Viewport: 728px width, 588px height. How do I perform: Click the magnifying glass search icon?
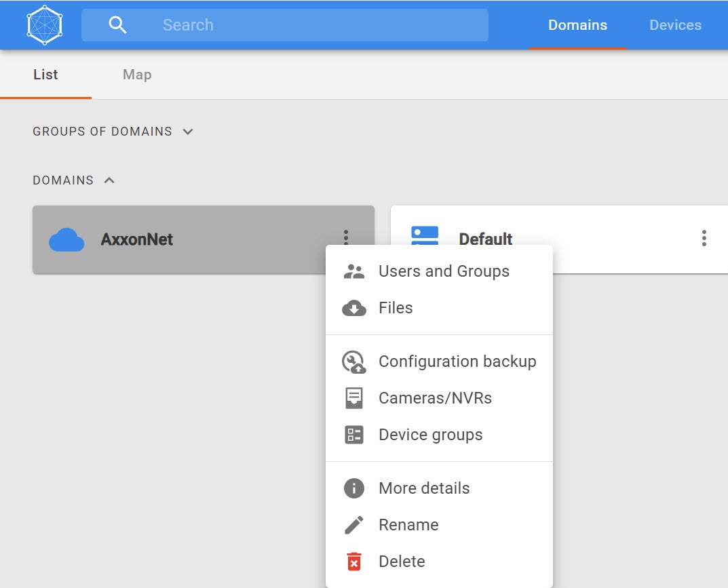117,25
